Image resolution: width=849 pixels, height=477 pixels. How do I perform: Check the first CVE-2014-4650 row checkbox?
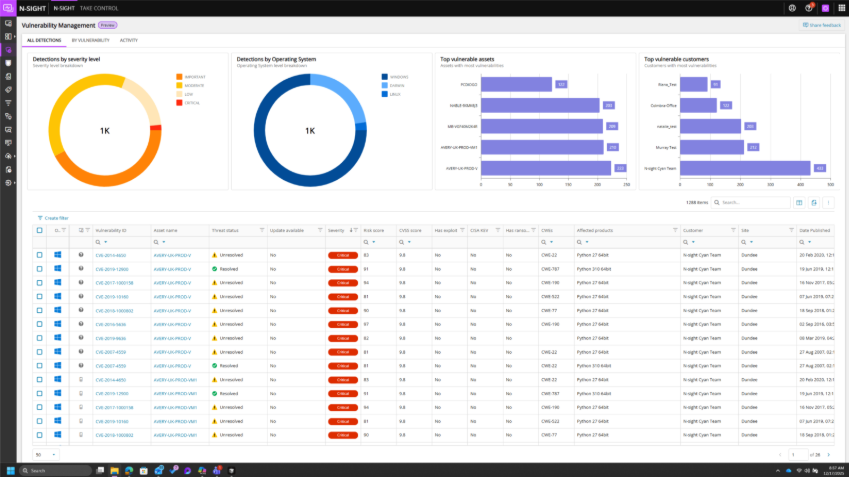pos(40,255)
